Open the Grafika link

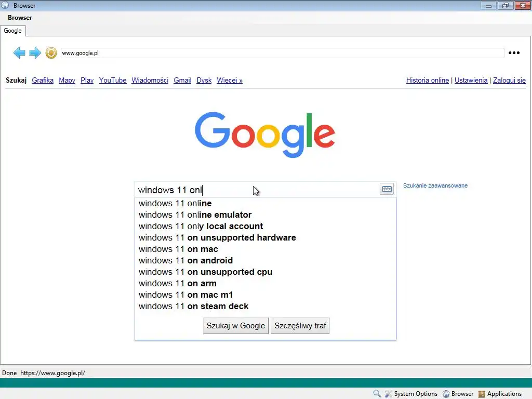tap(43, 81)
